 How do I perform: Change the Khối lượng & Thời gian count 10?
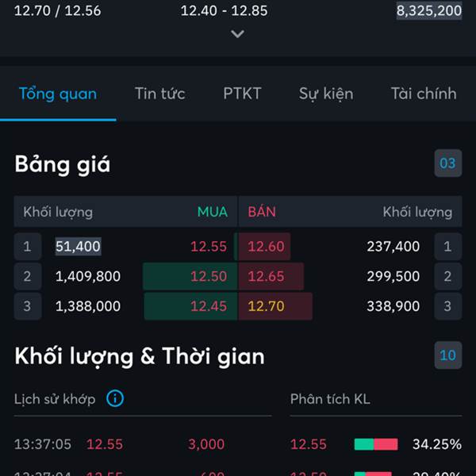[x=447, y=355]
